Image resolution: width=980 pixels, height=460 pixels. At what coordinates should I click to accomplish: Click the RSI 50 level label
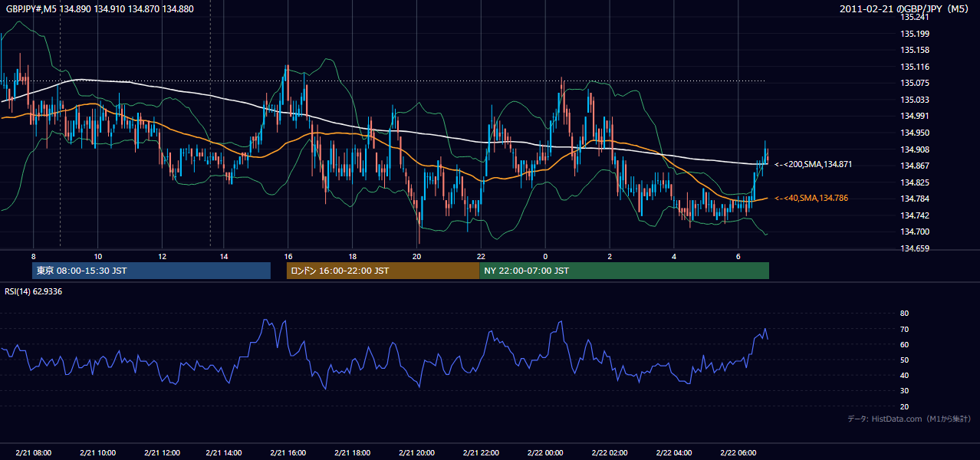904,360
